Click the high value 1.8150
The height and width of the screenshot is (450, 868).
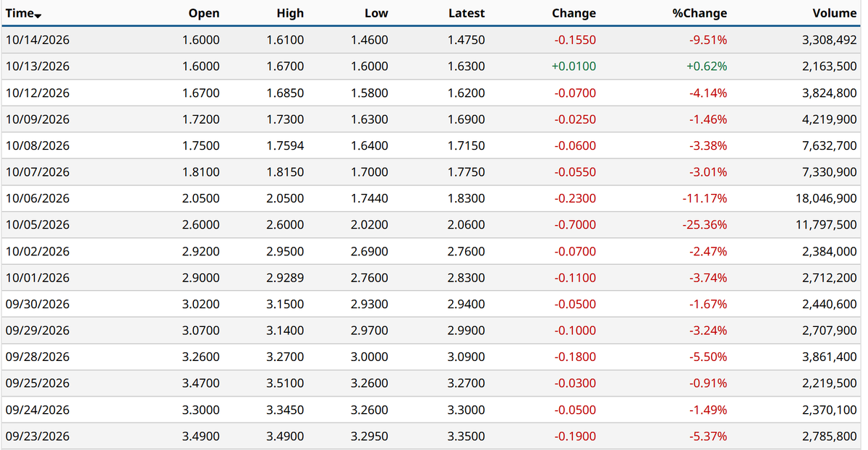[286, 172]
